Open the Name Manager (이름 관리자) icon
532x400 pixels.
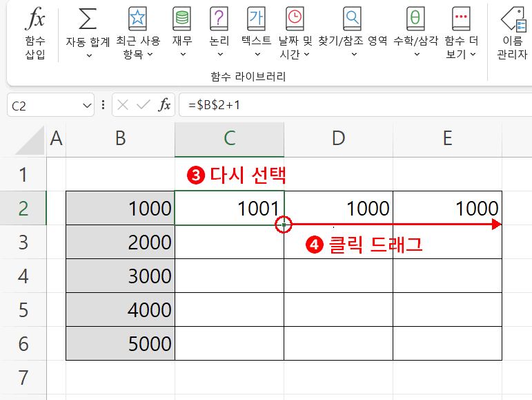[x=513, y=19]
